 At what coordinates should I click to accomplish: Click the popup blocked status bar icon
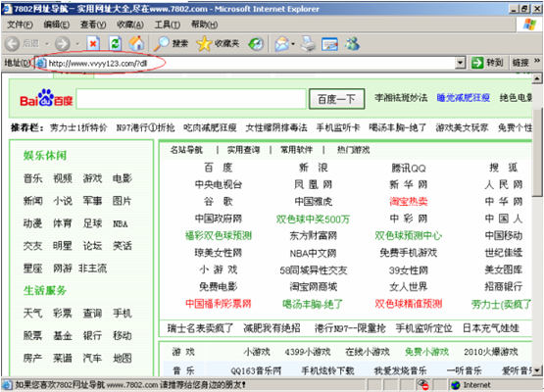423,385
